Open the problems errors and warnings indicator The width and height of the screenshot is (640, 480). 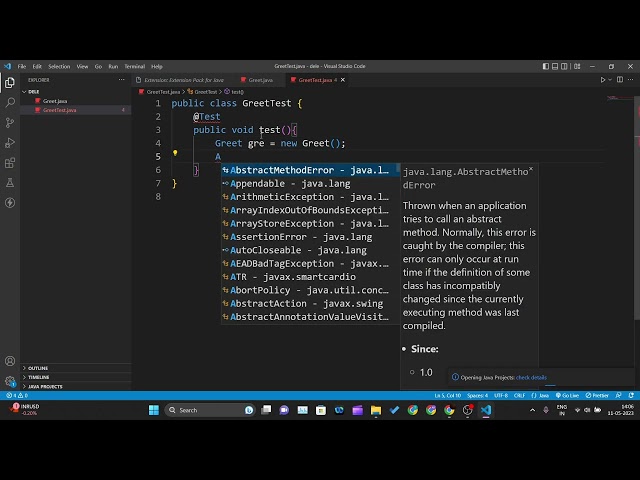point(17,396)
